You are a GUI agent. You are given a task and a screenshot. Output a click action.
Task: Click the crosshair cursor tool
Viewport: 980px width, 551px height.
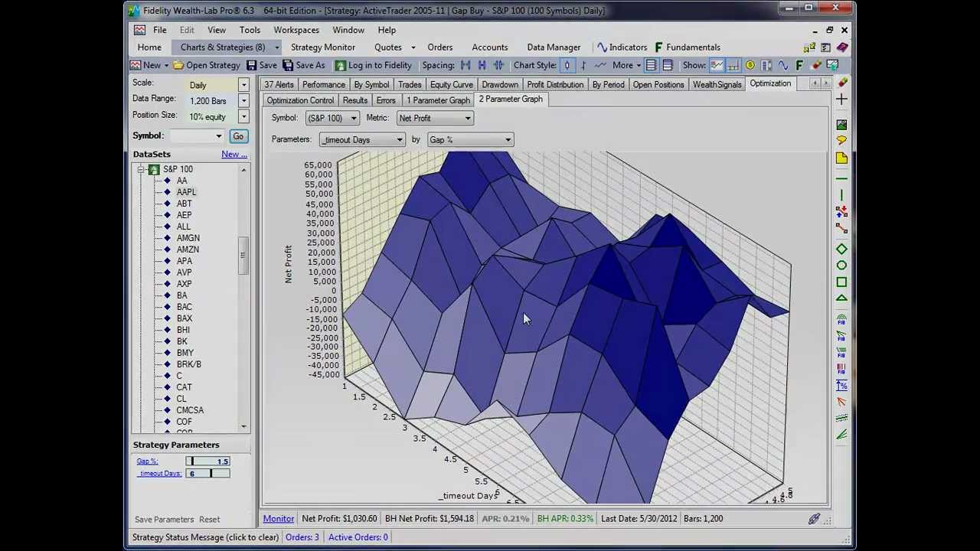click(x=841, y=99)
